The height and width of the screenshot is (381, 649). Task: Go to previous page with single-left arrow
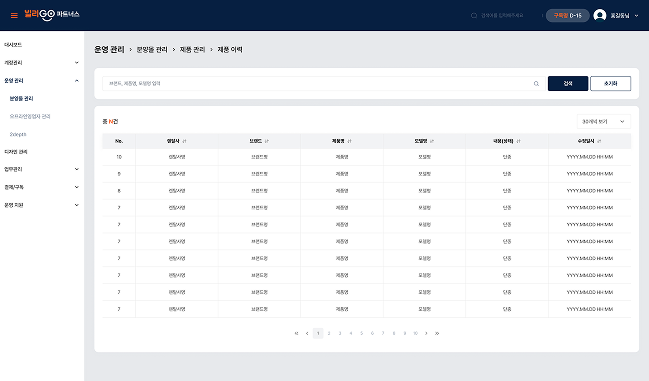tap(307, 333)
